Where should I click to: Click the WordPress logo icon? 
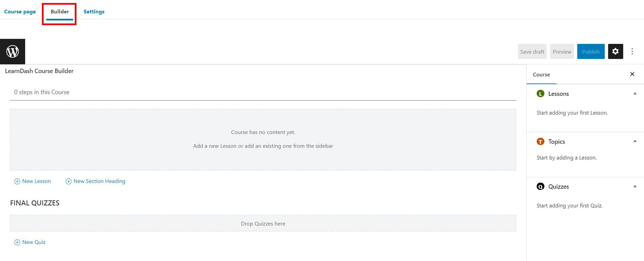[x=12, y=52]
